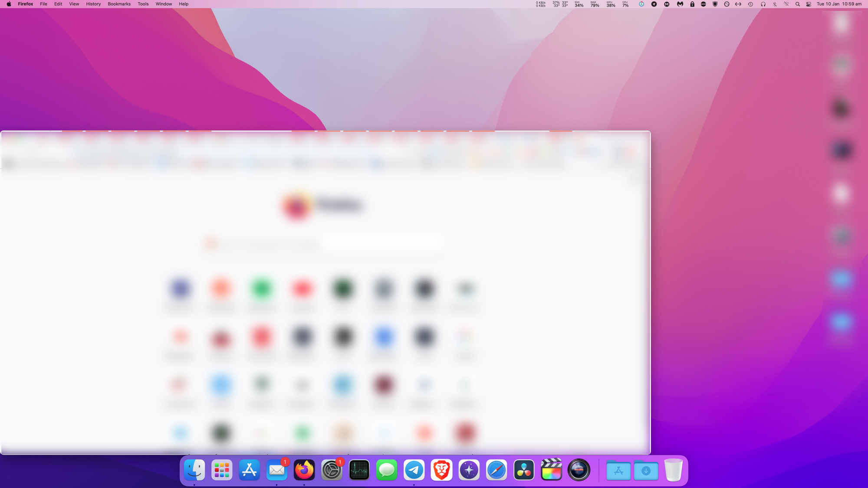Click the Bluetooth status menu icon

[x=775, y=4]
